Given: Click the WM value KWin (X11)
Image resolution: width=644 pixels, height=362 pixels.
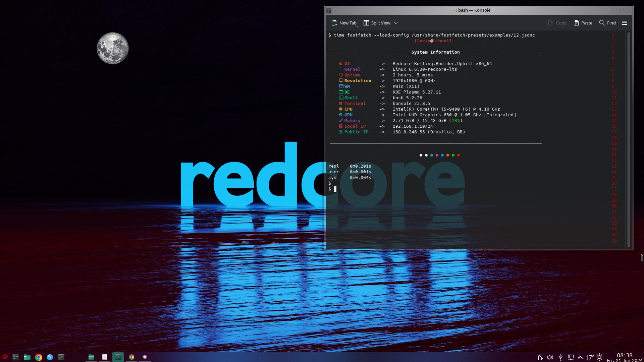Looking at the screenshot, I should (406, 86).
